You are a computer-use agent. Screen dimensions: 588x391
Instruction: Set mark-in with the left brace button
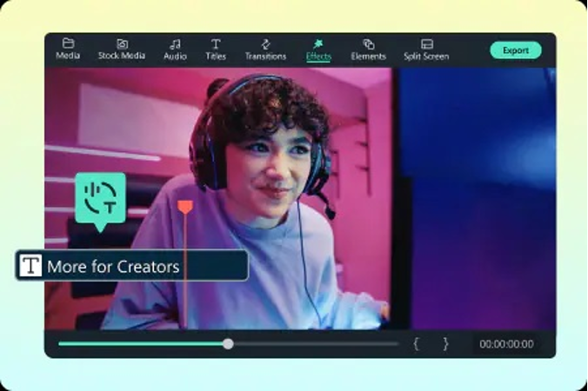(x=416, y=344)
